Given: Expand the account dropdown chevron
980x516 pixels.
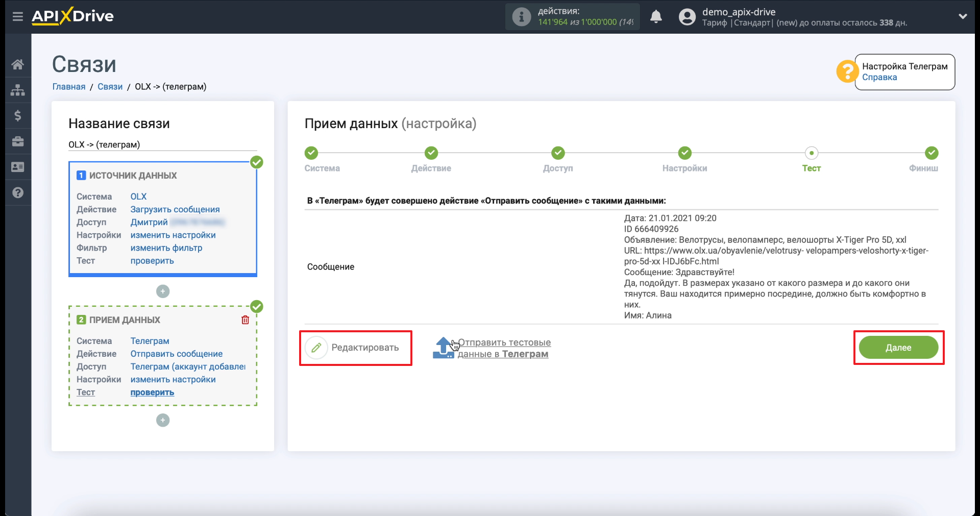Looking at the screenshot, I should pyautogui.click(x=963, y=16).
